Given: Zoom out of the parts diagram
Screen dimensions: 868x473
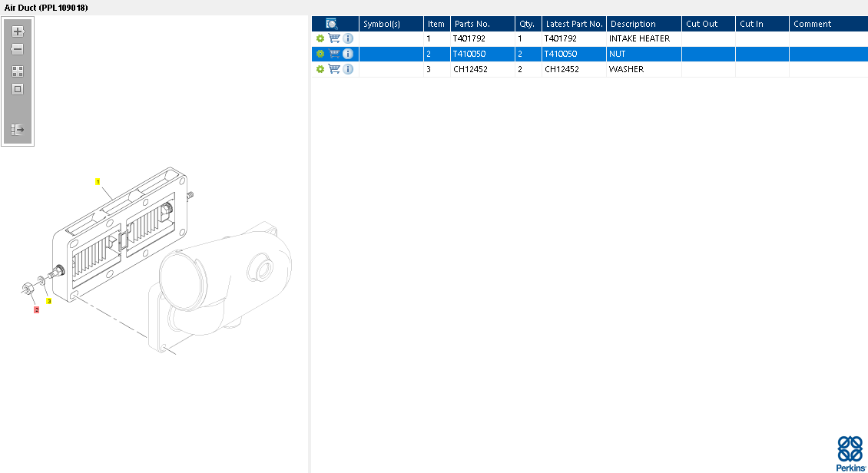Looking at the screenshot, I should pos(18,49).
